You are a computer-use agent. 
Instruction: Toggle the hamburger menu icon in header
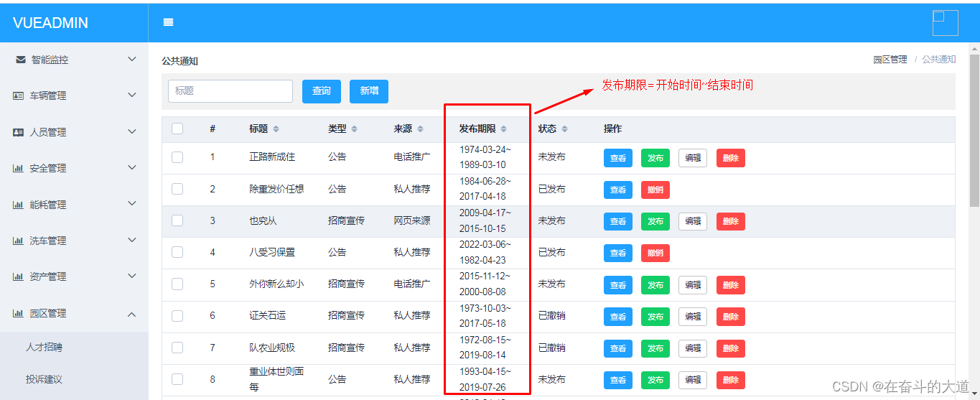(x=169, y=22)
